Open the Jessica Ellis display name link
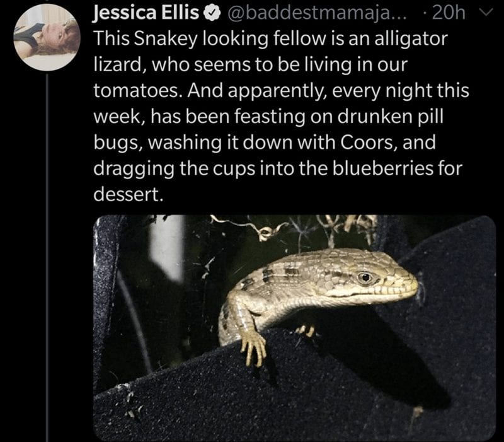This screenshot has width=504, height=442. pyautogui.click(x=146, y=13)
